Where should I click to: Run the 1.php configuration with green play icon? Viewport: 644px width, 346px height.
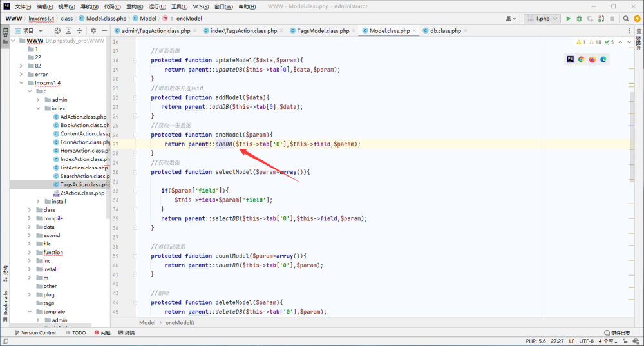pos(568,19)
